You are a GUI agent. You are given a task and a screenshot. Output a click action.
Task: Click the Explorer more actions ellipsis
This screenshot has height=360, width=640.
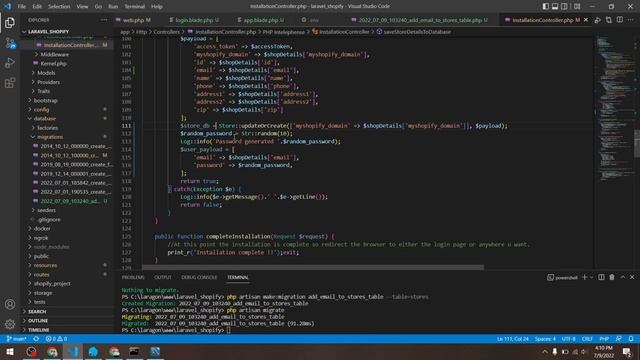tap(104, 20)
